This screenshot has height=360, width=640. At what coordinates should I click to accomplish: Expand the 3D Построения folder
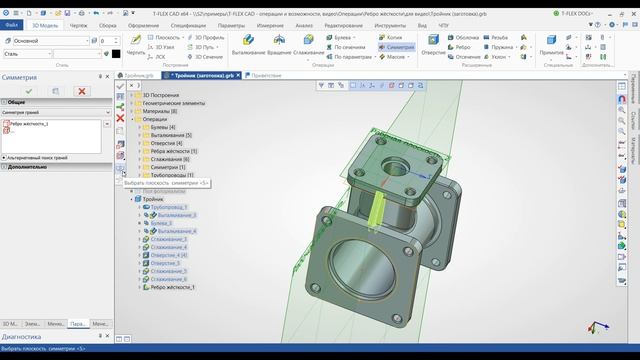pyautogui.click(x=131, y=95)
